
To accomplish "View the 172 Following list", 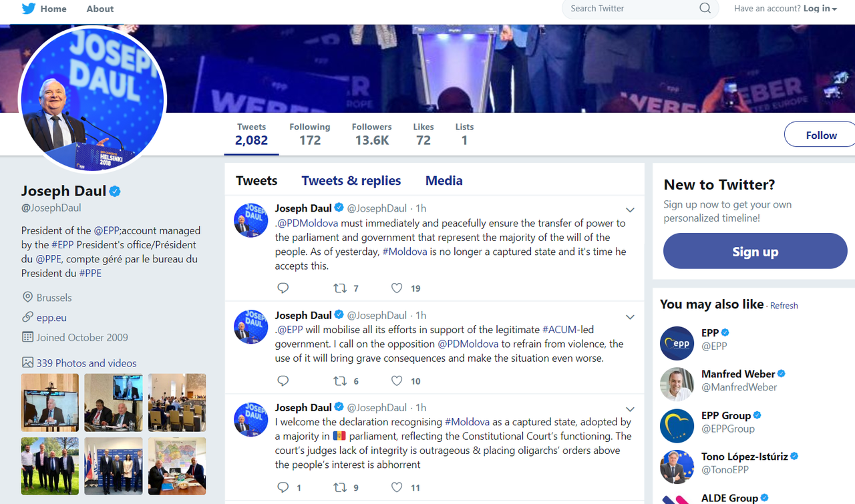I will tap(310, 134).
